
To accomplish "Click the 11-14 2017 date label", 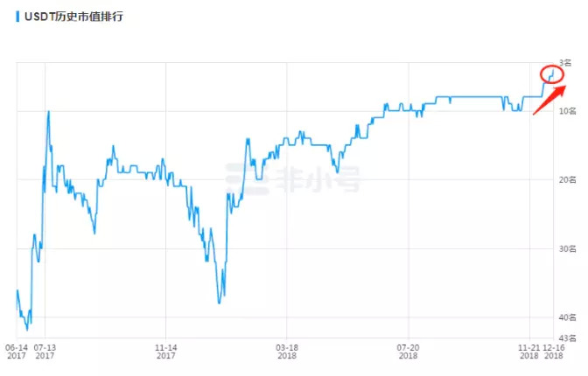I will click(166, 352).
